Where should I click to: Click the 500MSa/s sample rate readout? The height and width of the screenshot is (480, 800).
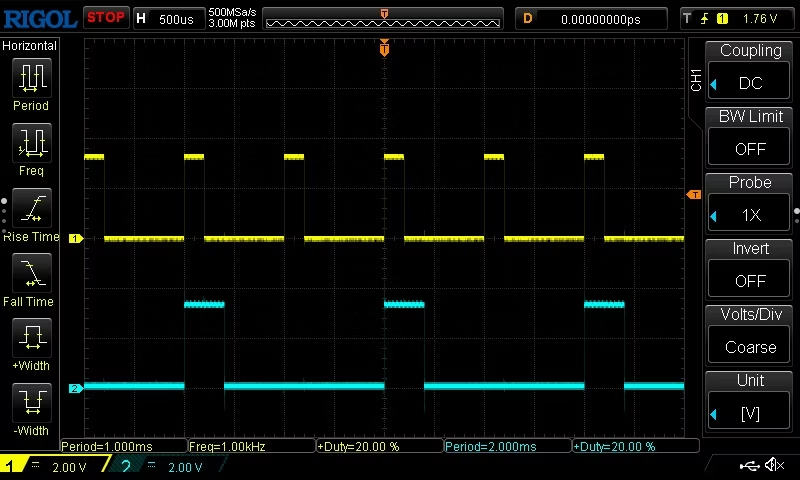pyautogui.click(x=232, y=12)
